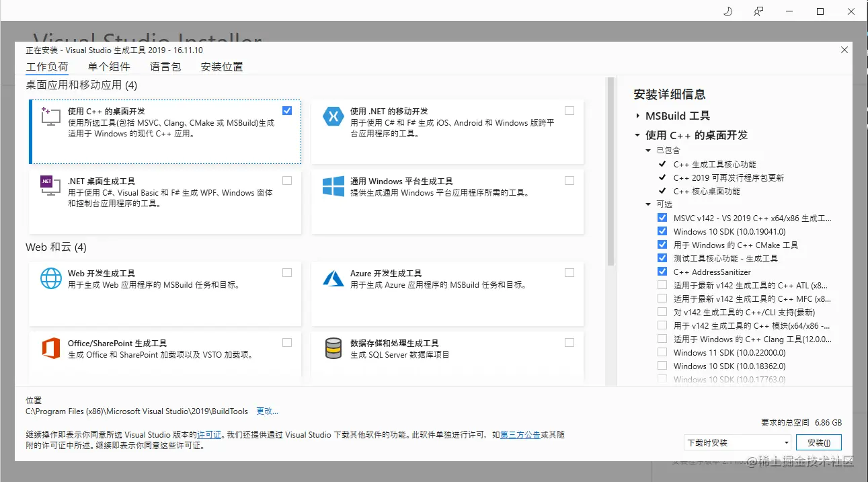The width and height of the screenshot is (868, 482).
Task: Open the 许可证 link
Action: coord(209,435)
